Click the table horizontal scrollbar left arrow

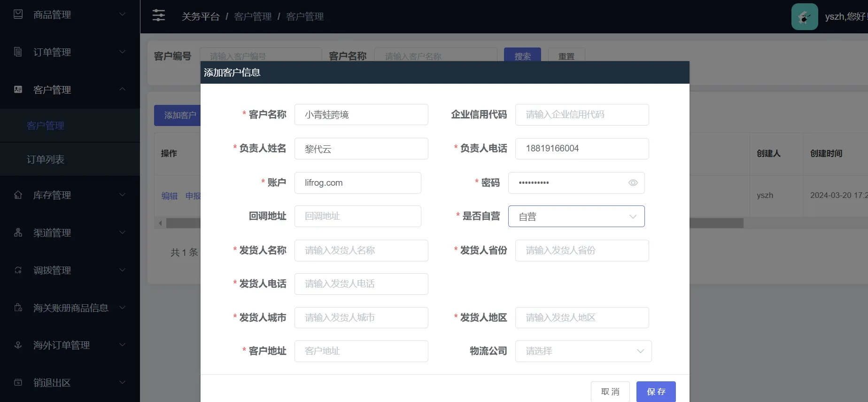click(x=161, y=223)
